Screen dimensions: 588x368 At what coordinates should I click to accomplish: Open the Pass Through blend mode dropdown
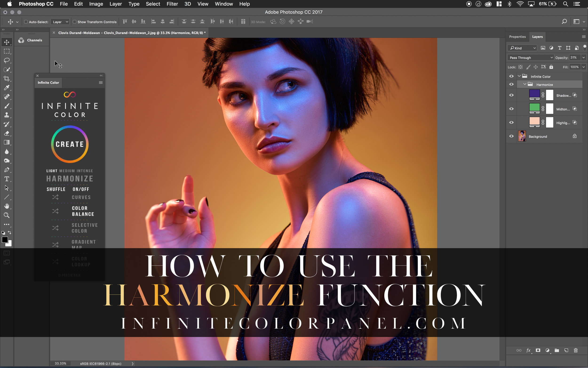(531, 58)
